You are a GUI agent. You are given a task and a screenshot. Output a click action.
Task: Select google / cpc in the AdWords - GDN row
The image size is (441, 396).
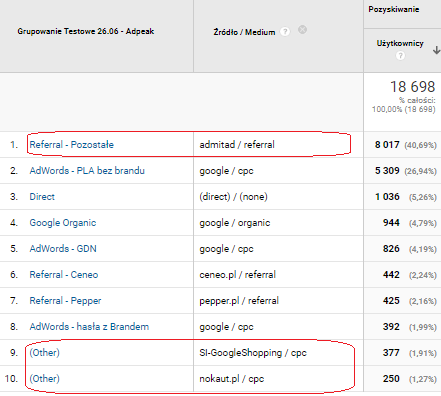coord(226,249)
